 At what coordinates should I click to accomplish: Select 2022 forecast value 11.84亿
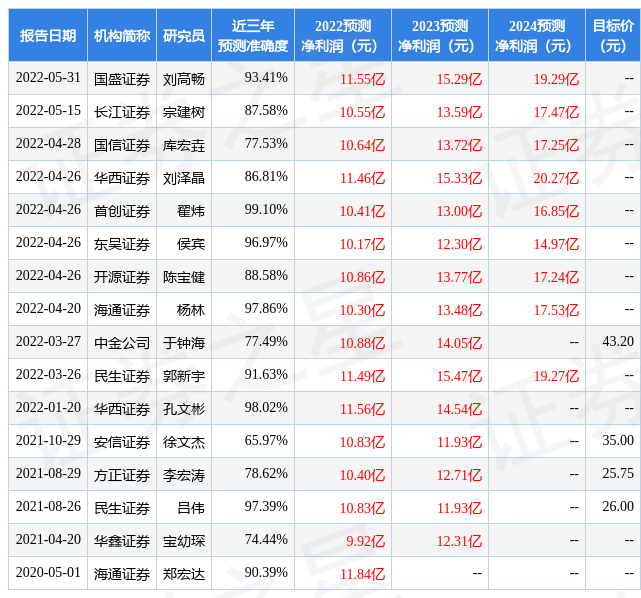[x=363, y=574]
